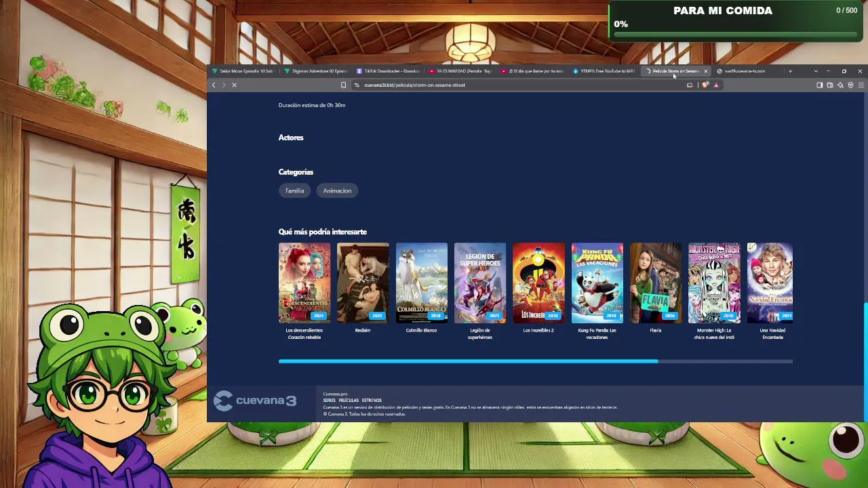This screenshot has width=868, height=488.
Task: Open the Una Navidad Encantada poster
Action: (770, 283)
